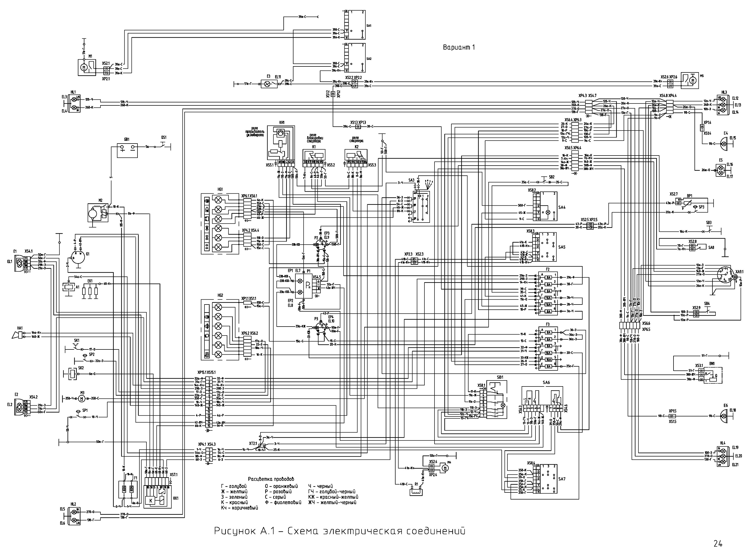Click legend entry 'Г – голубой'
The image size is (756, 548).
point(234,486)
